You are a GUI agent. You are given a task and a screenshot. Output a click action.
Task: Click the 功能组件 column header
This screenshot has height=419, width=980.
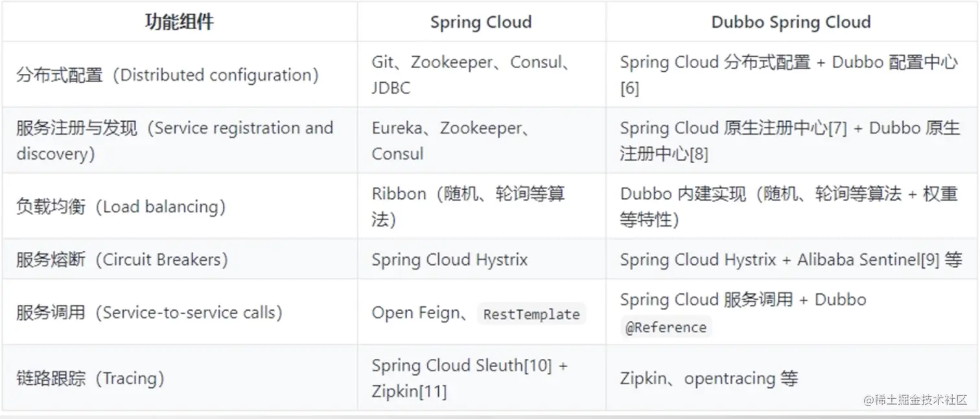click(x=179, y=23)
